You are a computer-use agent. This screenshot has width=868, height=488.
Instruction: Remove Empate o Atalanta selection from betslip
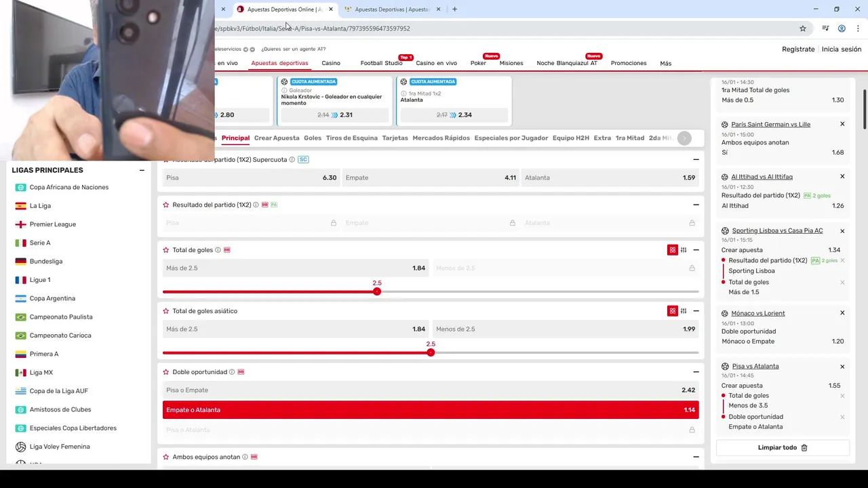coord(842,418)
